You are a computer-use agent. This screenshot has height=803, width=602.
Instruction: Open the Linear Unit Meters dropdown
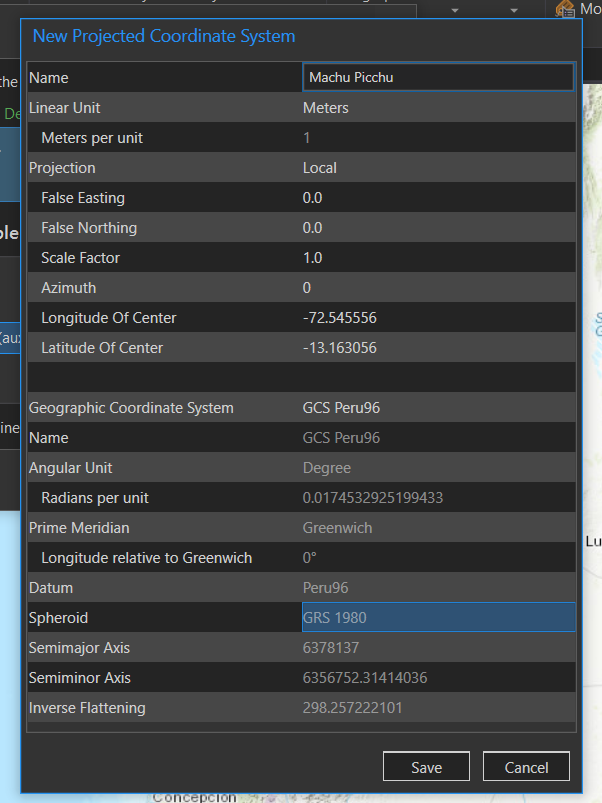click(x=438, y=107)
